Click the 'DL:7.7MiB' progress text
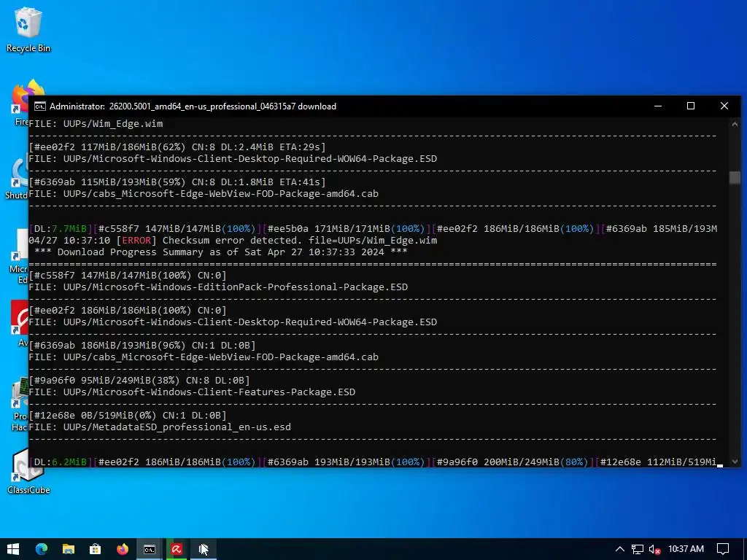Image resolution: width=747 pixels, height=560 pixels. [x=60, y=228]
